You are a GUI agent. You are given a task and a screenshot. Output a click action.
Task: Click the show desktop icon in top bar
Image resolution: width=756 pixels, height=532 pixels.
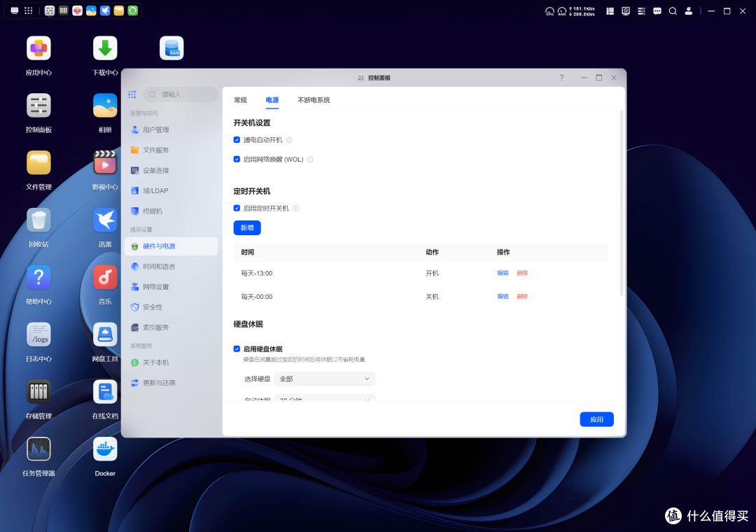(15, 10)
